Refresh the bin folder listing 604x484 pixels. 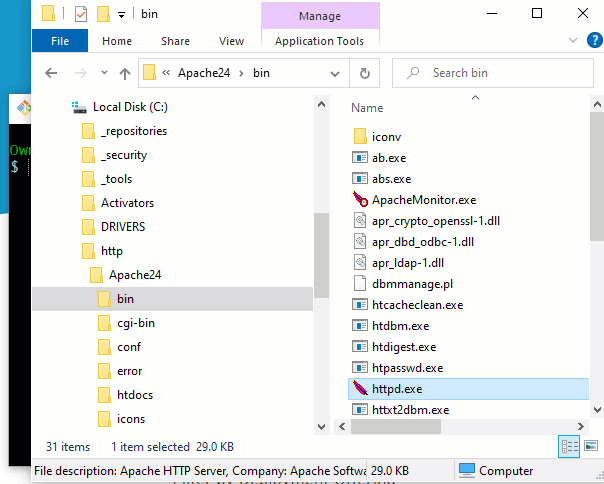(365, 73)
